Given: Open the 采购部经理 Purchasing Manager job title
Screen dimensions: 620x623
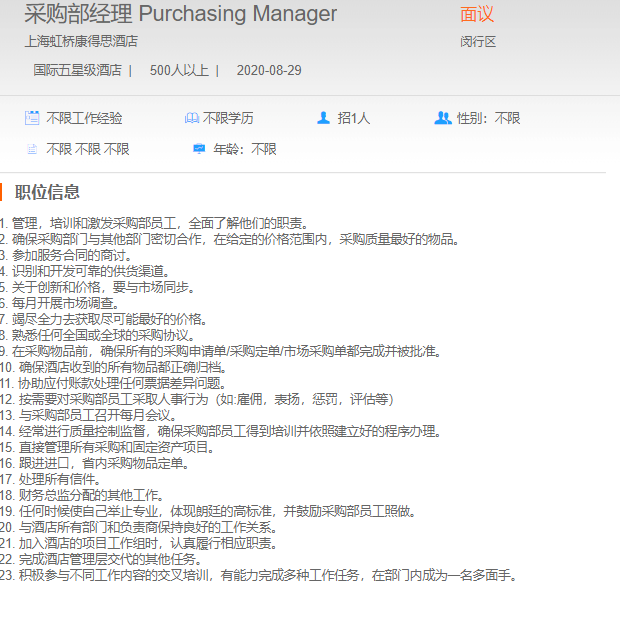Looking at the screenshot, I should [x=180, y=14].
